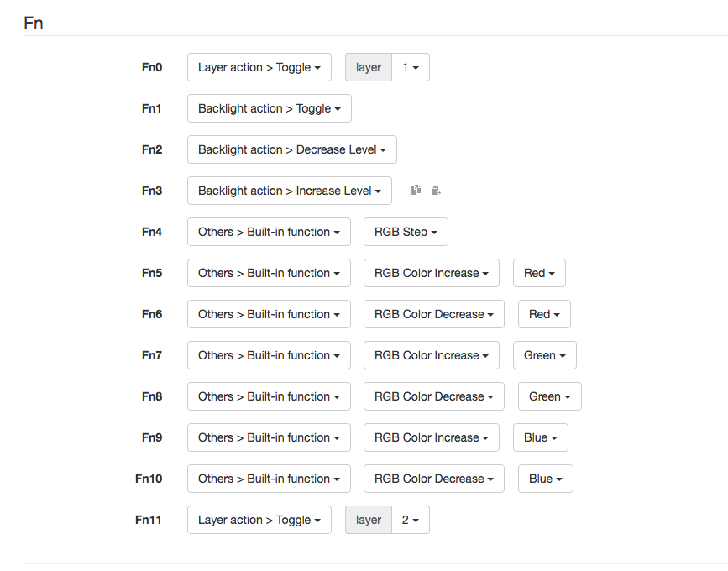Open the Fn0 layer number 1 dropdown
728x571 pixels.
411,67
